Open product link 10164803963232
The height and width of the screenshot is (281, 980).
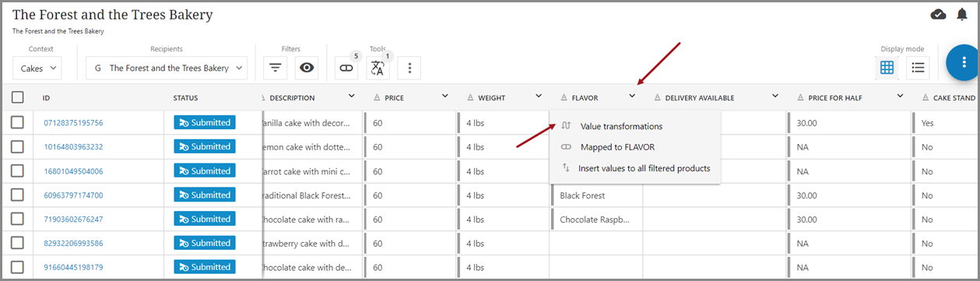click(72, 146)
